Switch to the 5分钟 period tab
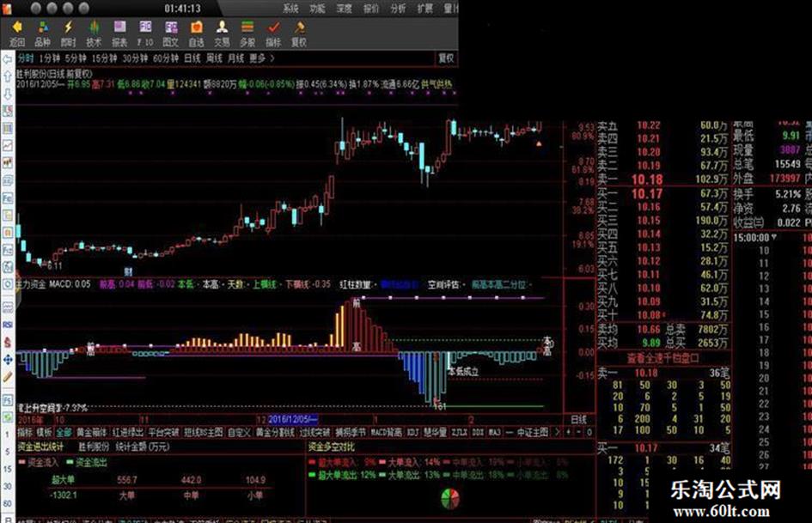Image resolution: width=812 pixels, height=523 pixels. [x=76, y=58]
